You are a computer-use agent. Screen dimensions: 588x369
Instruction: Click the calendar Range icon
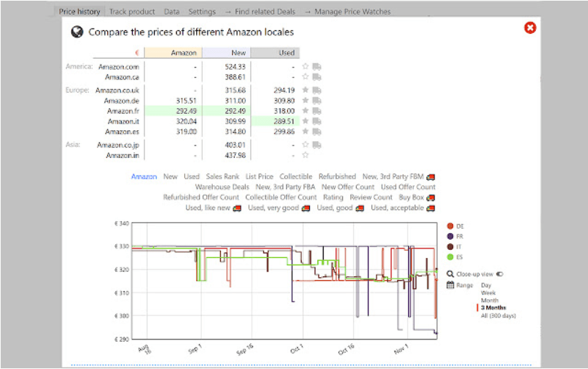(451, 285)
